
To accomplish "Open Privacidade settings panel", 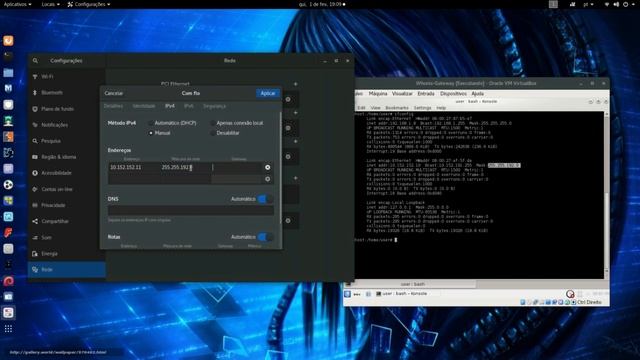I will [67, 205].
